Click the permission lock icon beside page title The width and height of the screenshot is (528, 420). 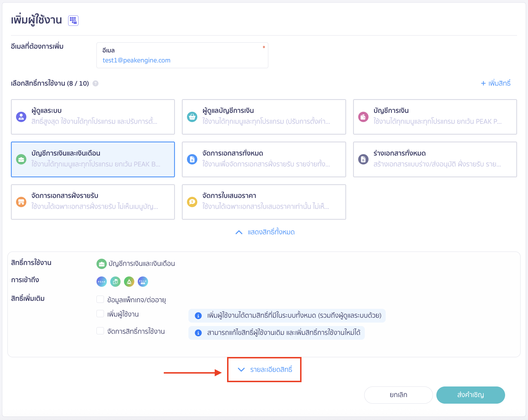(x=73, y=20)
